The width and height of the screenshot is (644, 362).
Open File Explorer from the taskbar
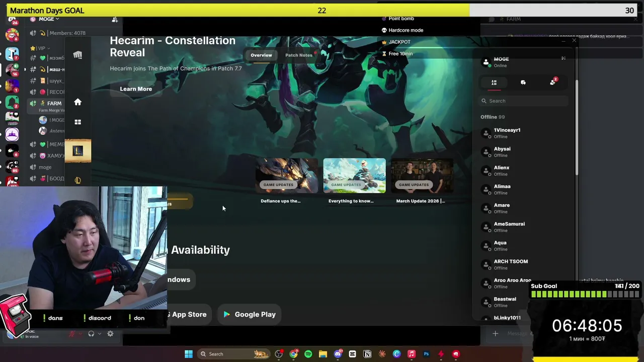tap(323, 354)
